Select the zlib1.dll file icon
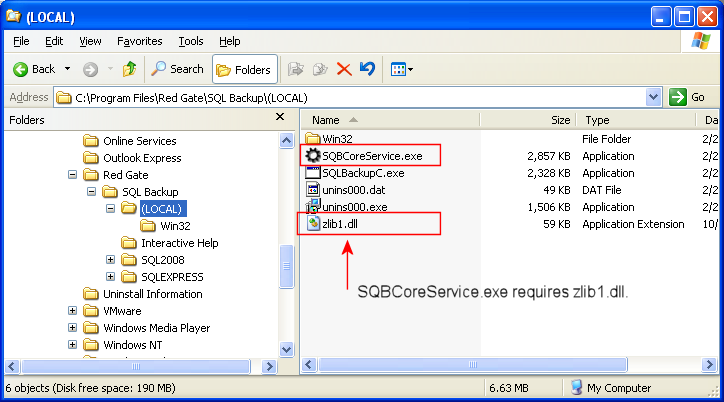The height and width of the screenshot is (402, 724). point(312,224)
